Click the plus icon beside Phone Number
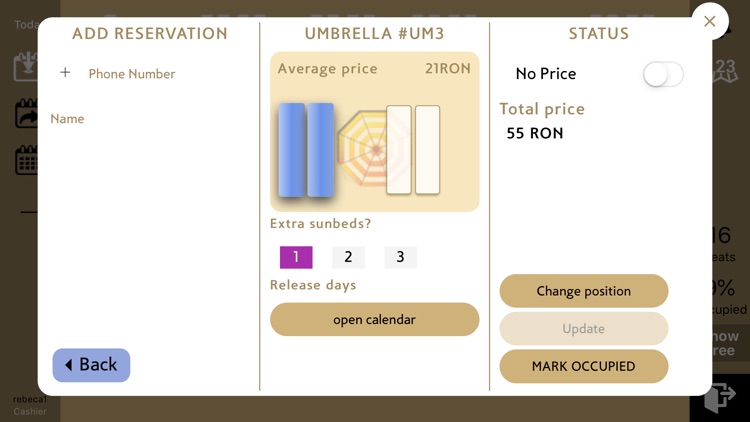 click(x=65, y=73)
